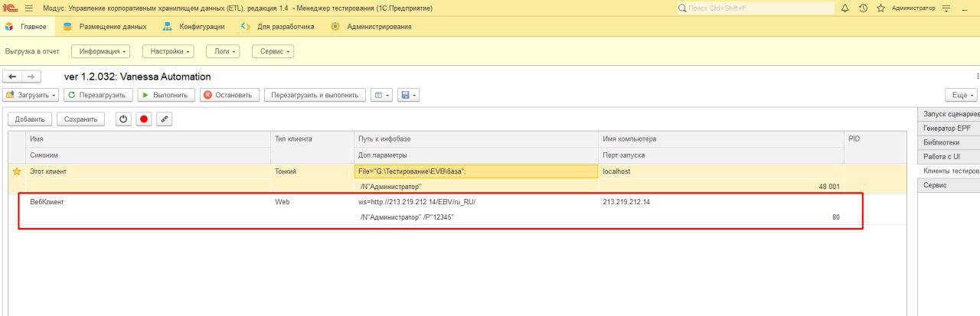Screen dimensions: 980x316
Task: Open the Конфигурации section
Action: click(x=194, y=26)
